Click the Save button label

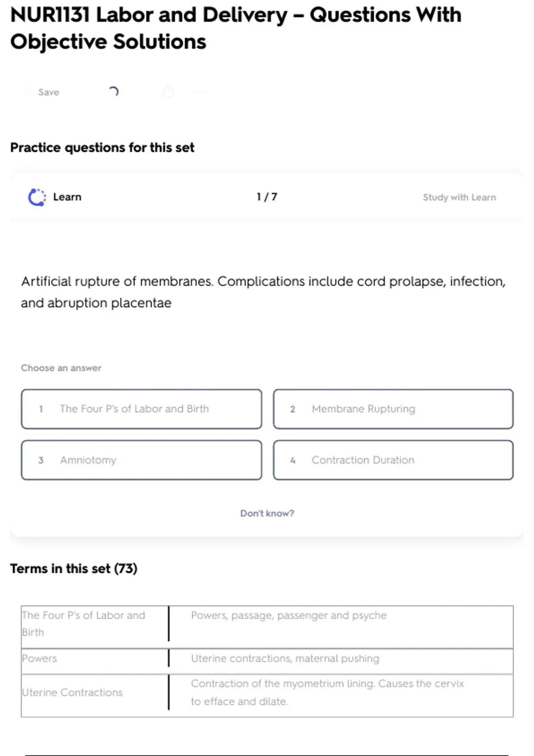[x=49, y=92]
